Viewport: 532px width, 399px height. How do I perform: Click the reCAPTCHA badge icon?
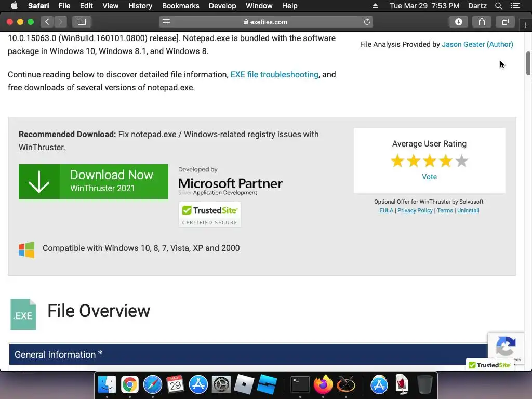click(x=506, y=345)
